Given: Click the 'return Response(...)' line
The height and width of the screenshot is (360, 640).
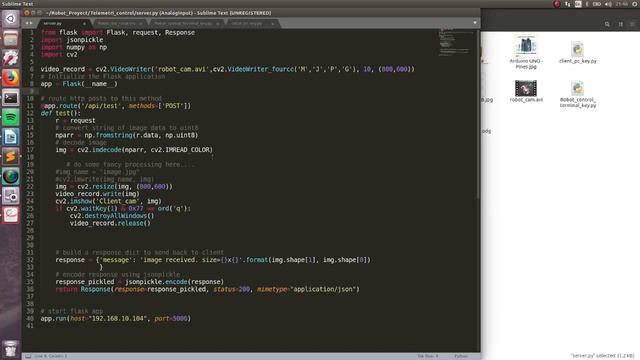Looking at the screenshot, I should 208,289.
